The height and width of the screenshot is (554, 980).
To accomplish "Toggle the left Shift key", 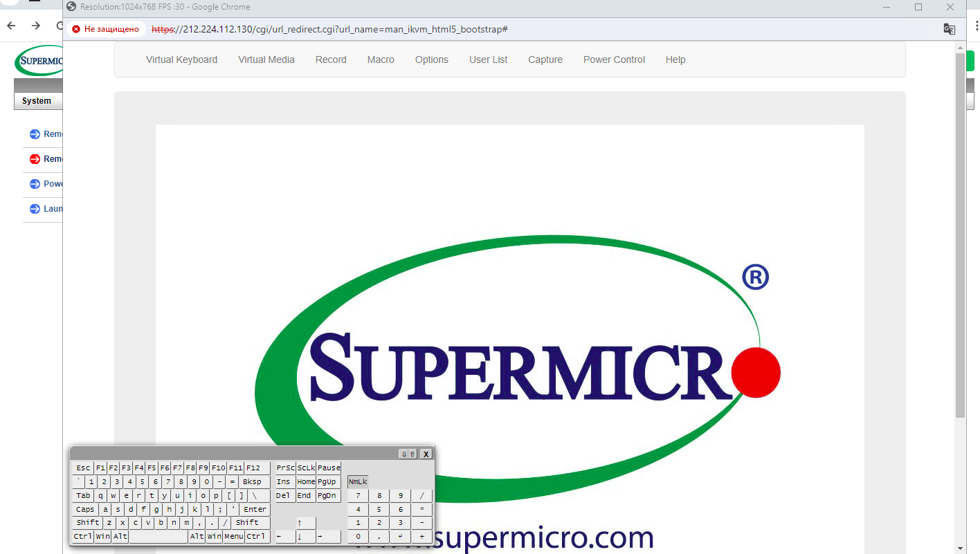I will (x=88, y=523).
